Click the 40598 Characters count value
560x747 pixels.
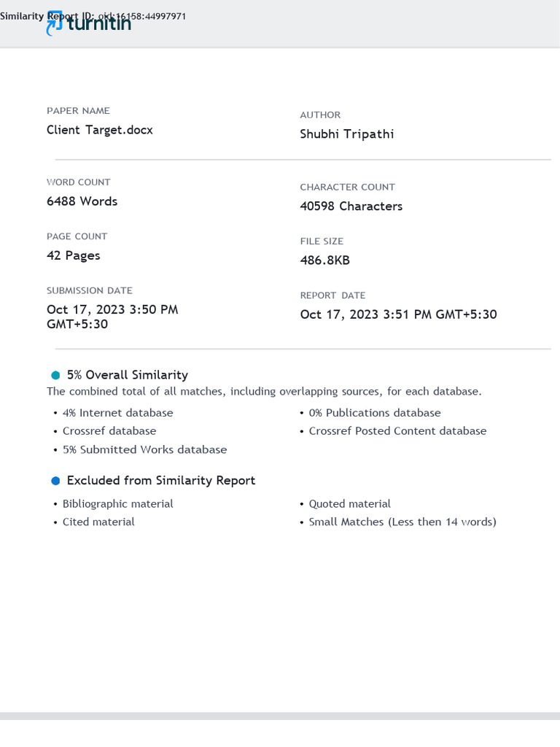[351, 206]
